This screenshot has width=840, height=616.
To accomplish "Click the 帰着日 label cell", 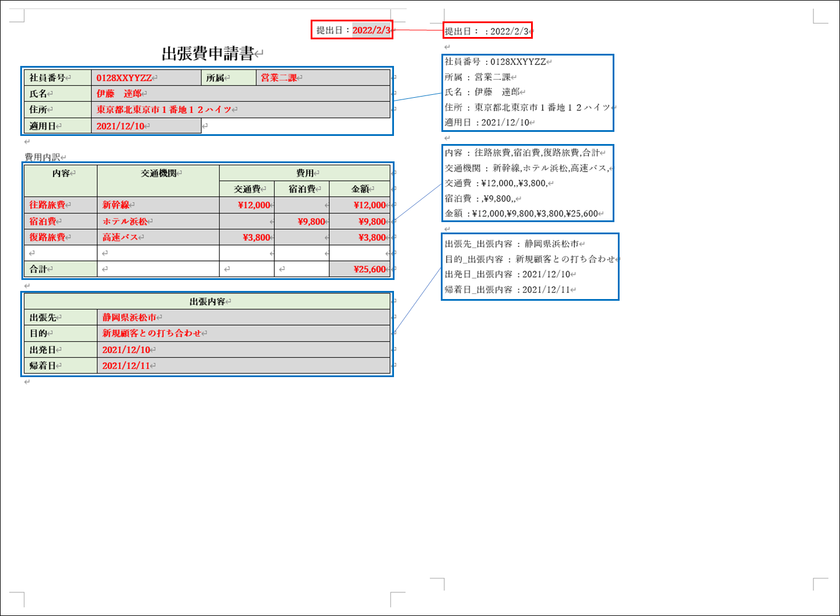I will pos(61,366).
